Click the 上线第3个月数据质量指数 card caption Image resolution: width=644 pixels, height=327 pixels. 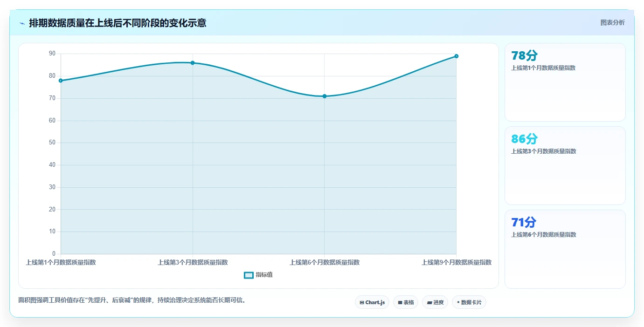coord(543,151)
